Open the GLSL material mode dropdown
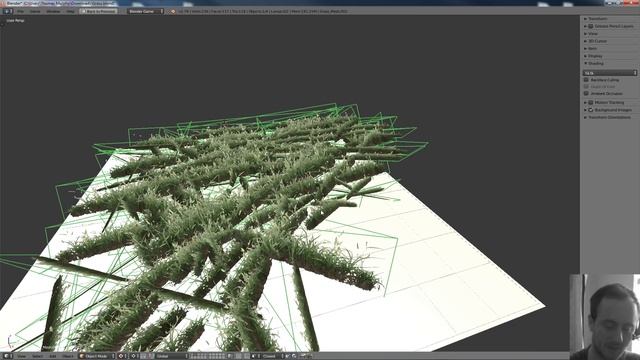 coord(610,73)
